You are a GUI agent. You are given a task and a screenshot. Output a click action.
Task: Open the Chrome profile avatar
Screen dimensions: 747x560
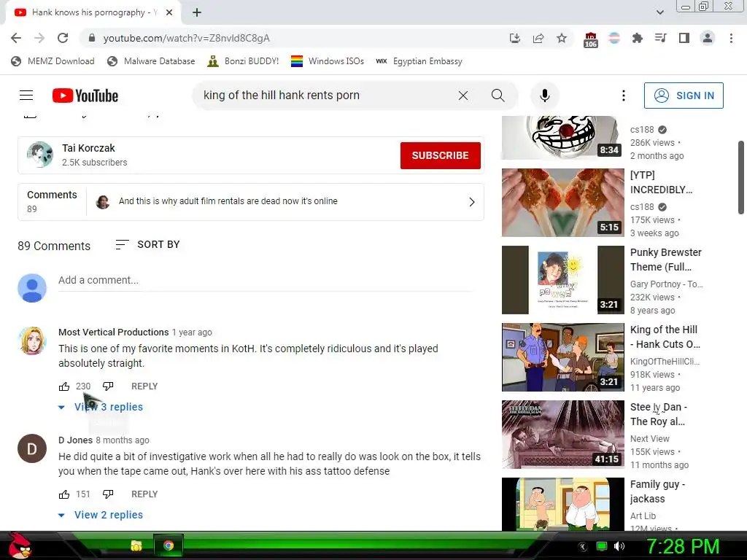pos(708,38)
